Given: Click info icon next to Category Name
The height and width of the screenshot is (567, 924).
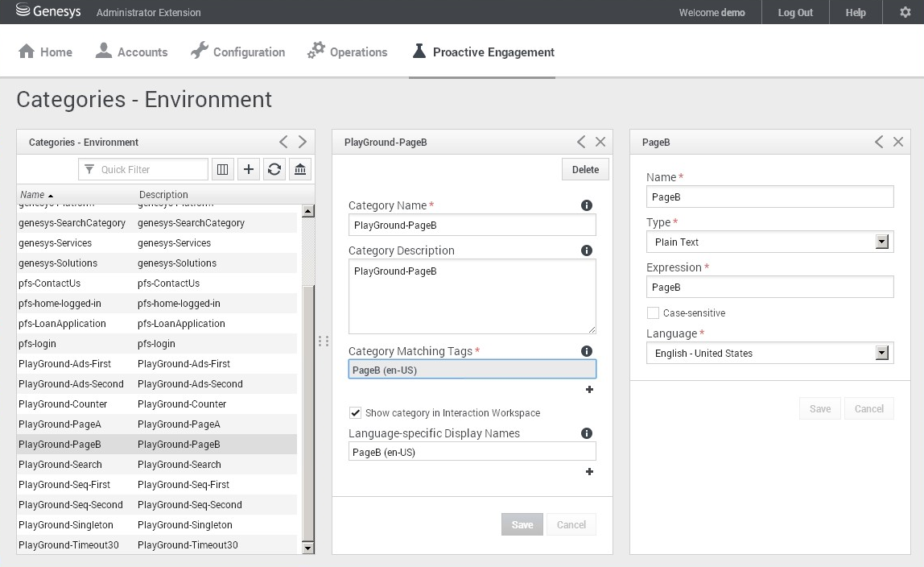Looking at the screenshot, I should [587, 205].
